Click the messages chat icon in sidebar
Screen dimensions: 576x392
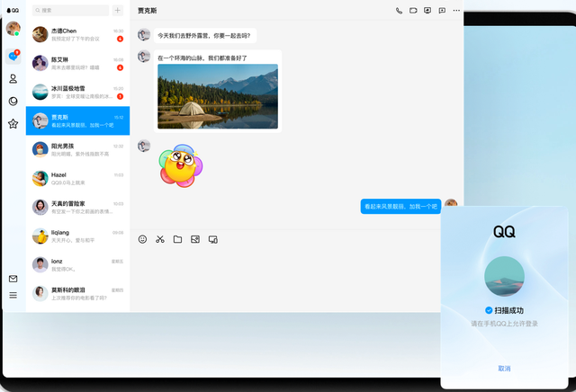coord(13,56)
